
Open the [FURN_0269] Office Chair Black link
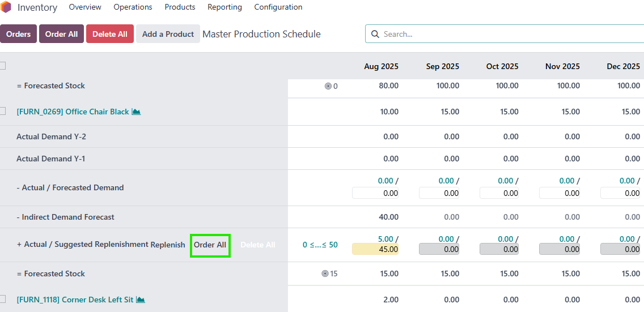coord(73,112)
